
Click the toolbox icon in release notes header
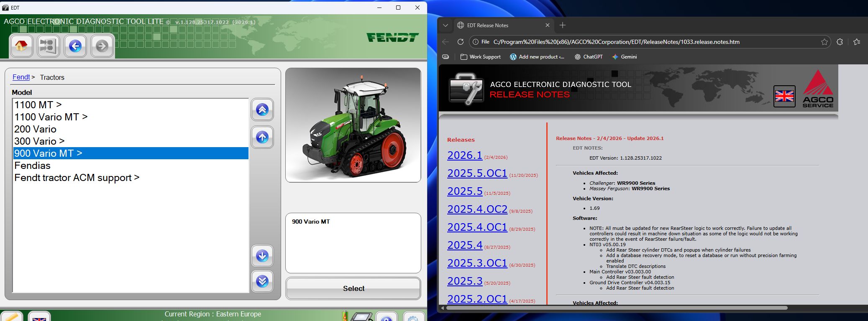[466, 88]
